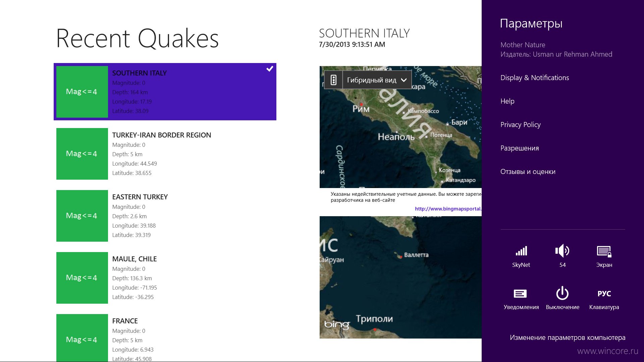Open Разрешения permissions entry

[x=520, y=148]
